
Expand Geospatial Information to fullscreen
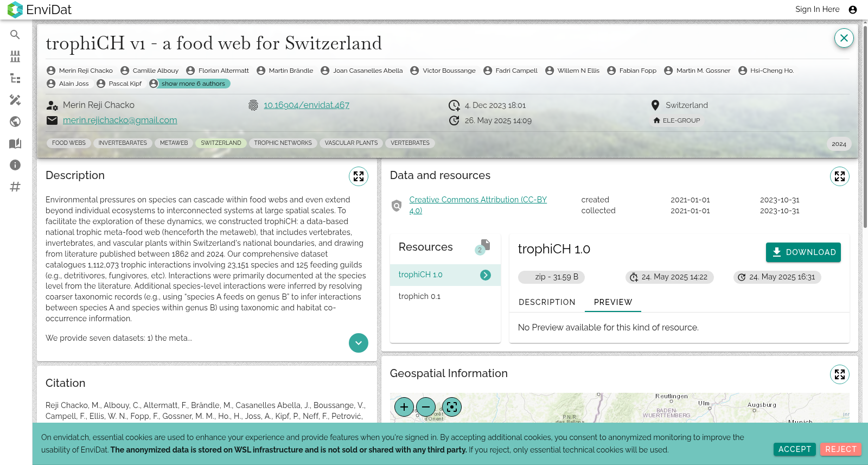point(840,374)
